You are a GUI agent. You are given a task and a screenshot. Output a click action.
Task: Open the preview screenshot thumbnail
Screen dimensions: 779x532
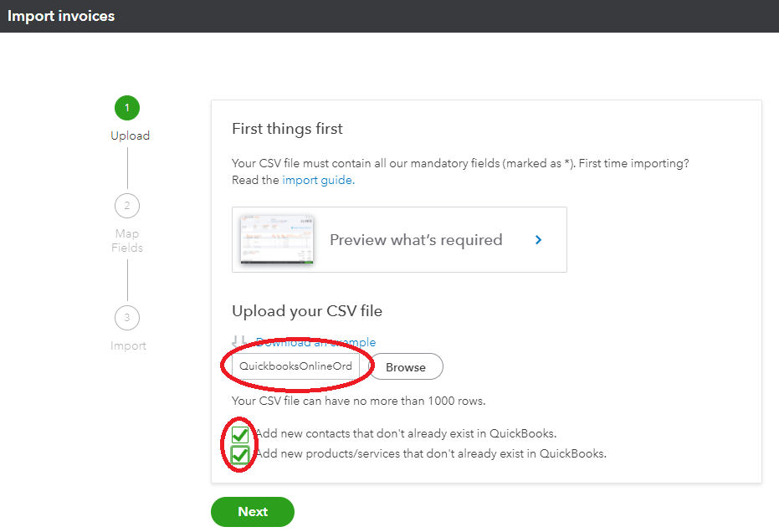coord(277,239)
